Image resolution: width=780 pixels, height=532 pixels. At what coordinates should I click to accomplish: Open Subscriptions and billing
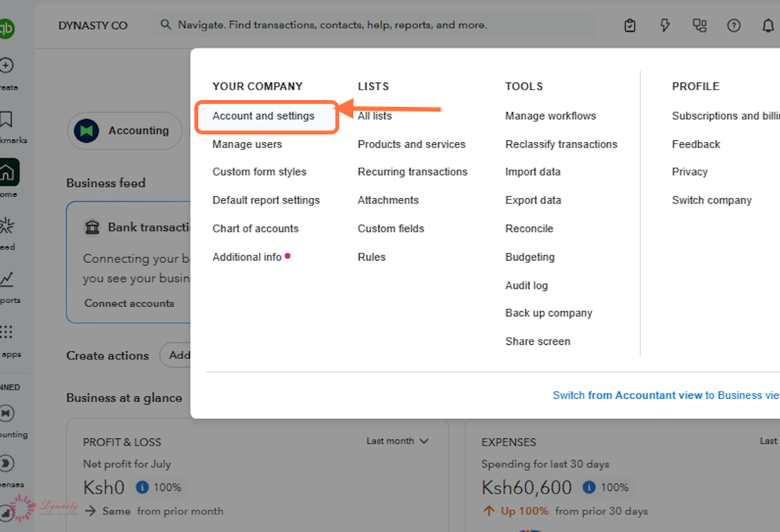pos(725,116)
